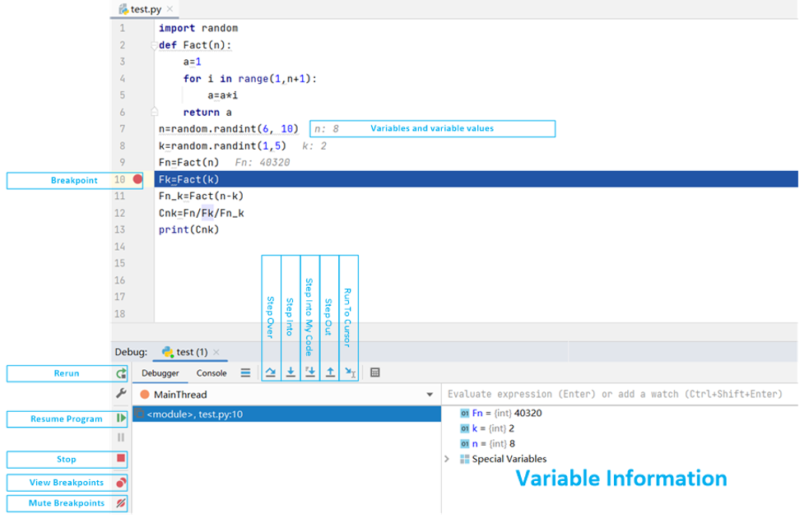This screenshot has height=532, width=809.
Task: Open the MainThread frames dropdown
Action: click(x=430, y=394)
